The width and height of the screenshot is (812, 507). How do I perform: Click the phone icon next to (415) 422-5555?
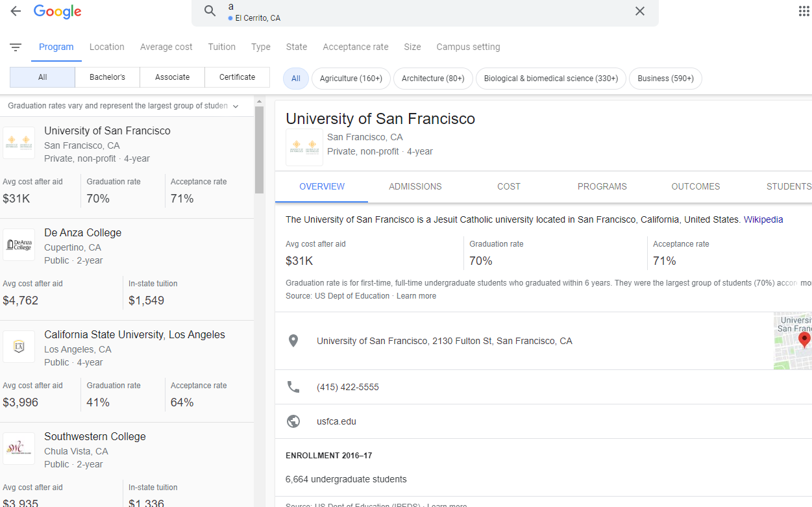coord(293,387)
